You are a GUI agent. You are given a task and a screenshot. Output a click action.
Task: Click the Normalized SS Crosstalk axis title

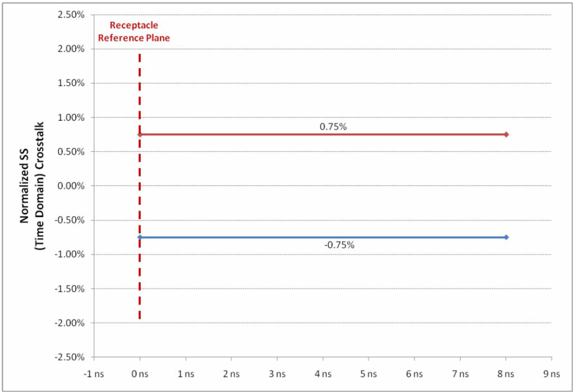[x=32, y=186]
